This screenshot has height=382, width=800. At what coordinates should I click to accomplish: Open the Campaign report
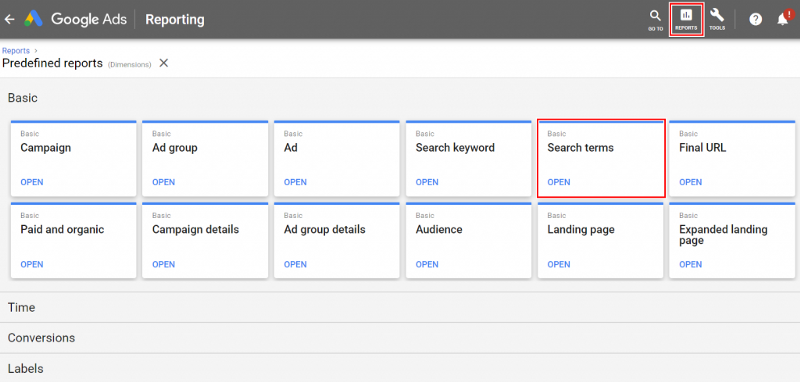[32, 182]
